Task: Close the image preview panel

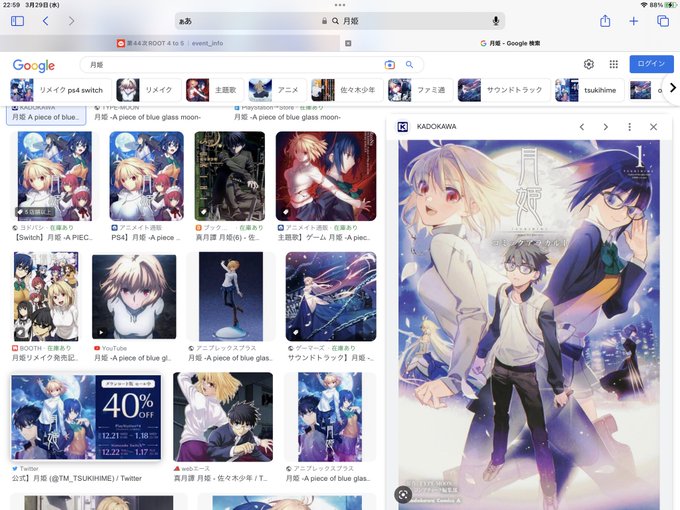Action: pos(654,127)
